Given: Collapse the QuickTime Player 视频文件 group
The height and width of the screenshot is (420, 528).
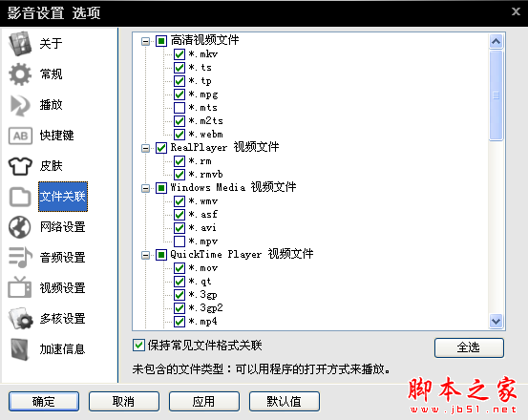Looking at the screenshot, I should 145,255.
